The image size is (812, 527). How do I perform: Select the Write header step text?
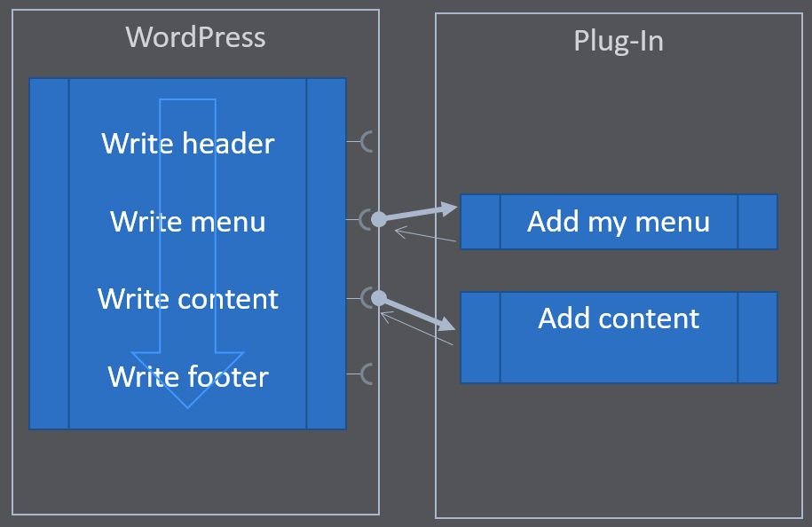(x=187, y=143)
